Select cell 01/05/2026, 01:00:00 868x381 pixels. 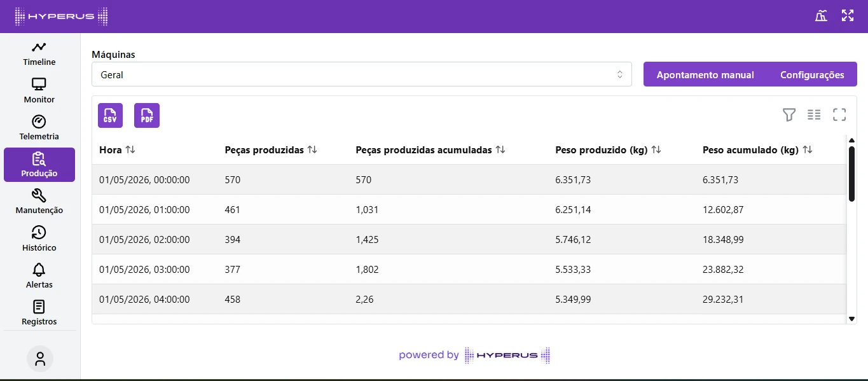point(144,210)
